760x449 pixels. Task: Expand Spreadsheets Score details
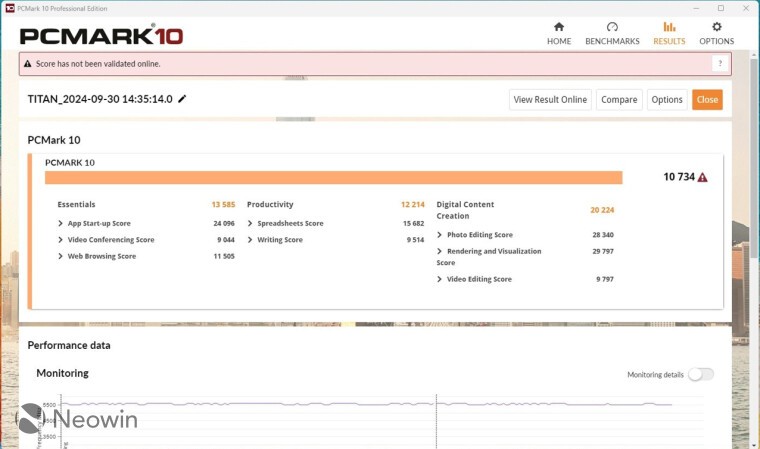pyautogui.click(x=250, y=223)
